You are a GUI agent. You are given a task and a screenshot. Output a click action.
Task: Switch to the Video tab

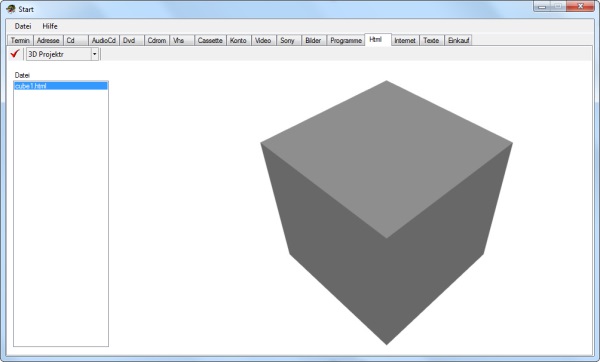click(263, 40)
